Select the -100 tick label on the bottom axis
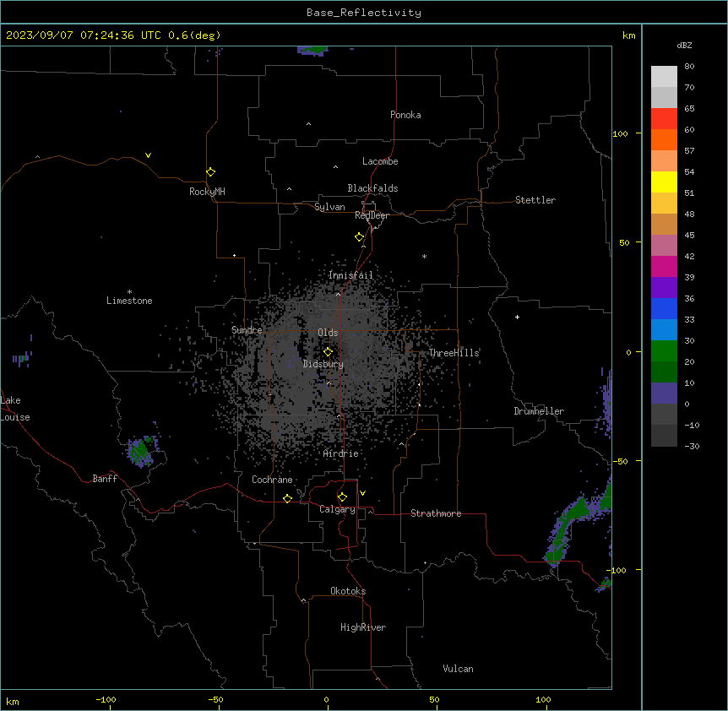The image size is (728, 711). [x=106, y=699]
